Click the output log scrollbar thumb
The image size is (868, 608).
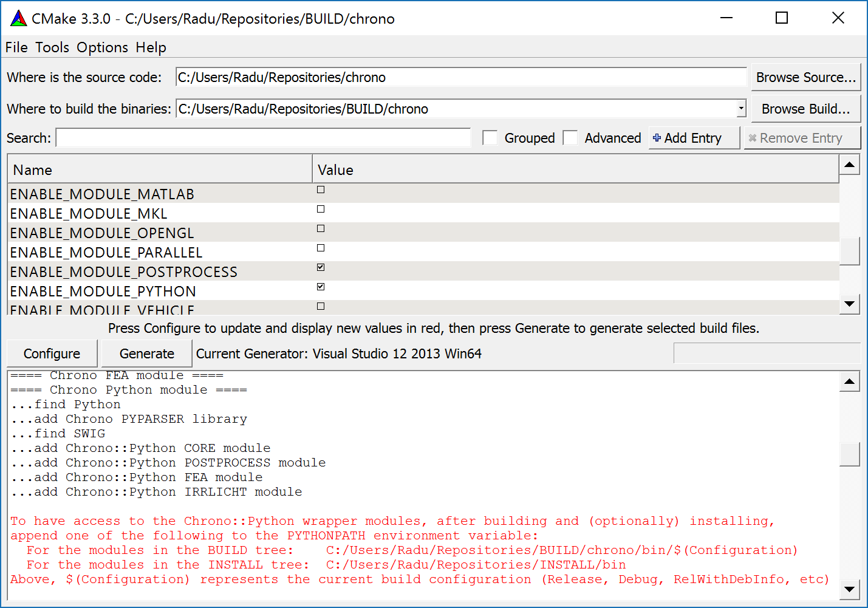coord(850,454)
